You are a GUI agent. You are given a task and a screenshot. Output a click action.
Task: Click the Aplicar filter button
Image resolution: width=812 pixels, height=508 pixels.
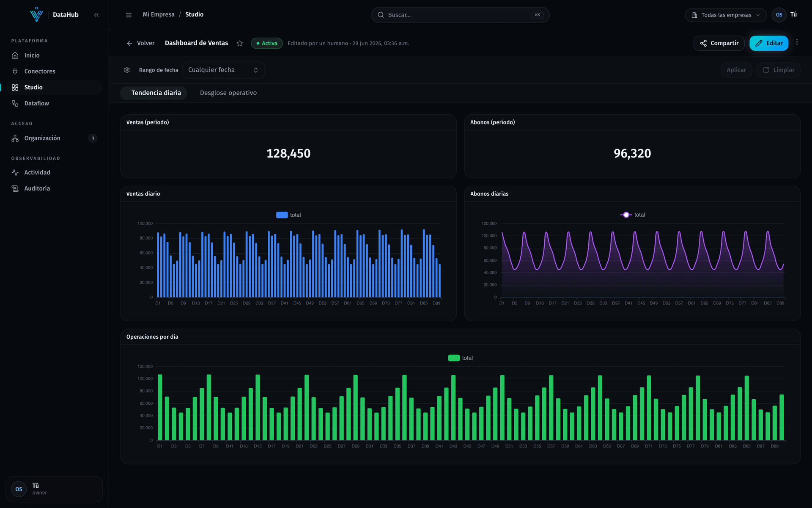coord(736,70)
